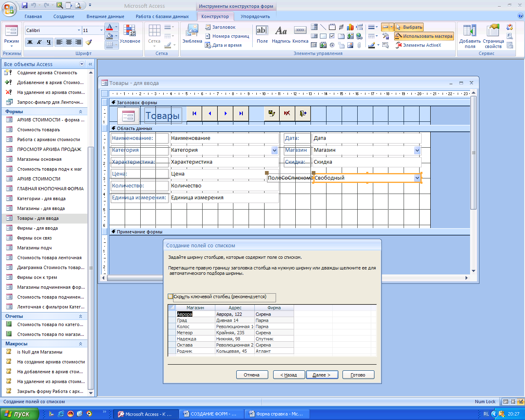Select the Hyperlink globe control tool
Image resolution: width=525 pixels, height=420 pixels.
pos(359,36)
